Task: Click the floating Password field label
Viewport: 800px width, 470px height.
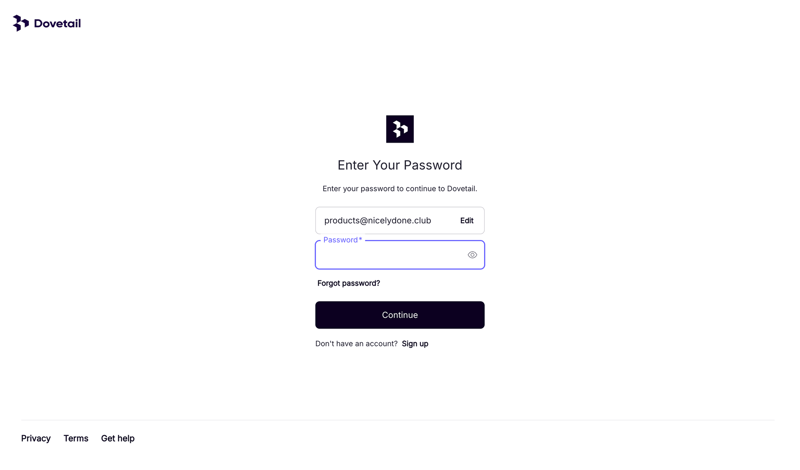Action: (340, 240)
